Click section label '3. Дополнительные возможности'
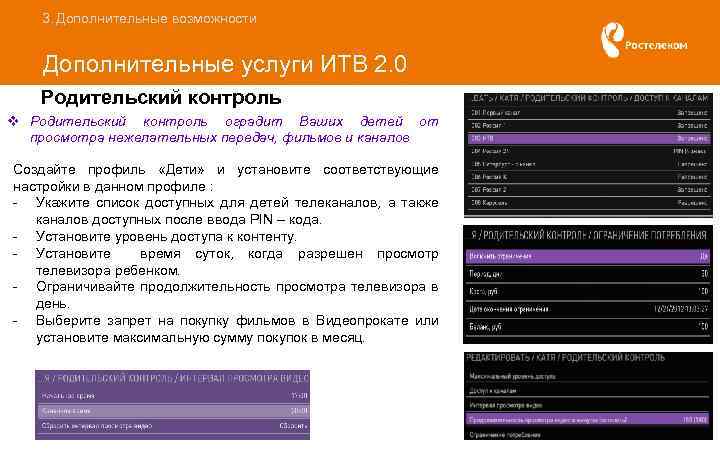 coord(149,19)
